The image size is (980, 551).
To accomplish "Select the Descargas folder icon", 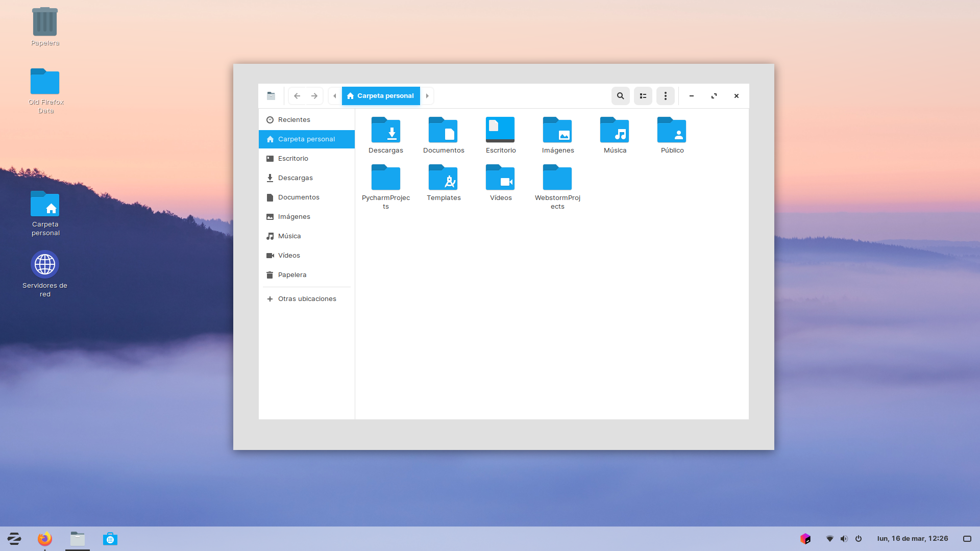I will click(386, 131).
